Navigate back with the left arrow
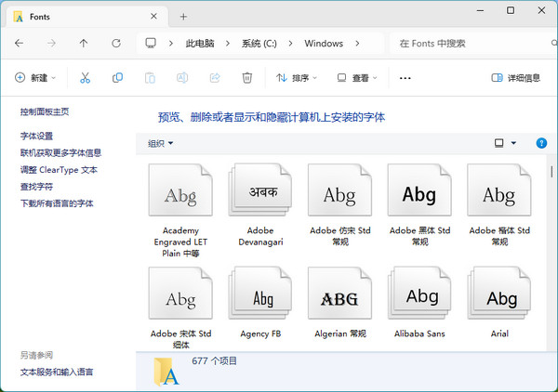558x392 pixels. coord(20,44)
